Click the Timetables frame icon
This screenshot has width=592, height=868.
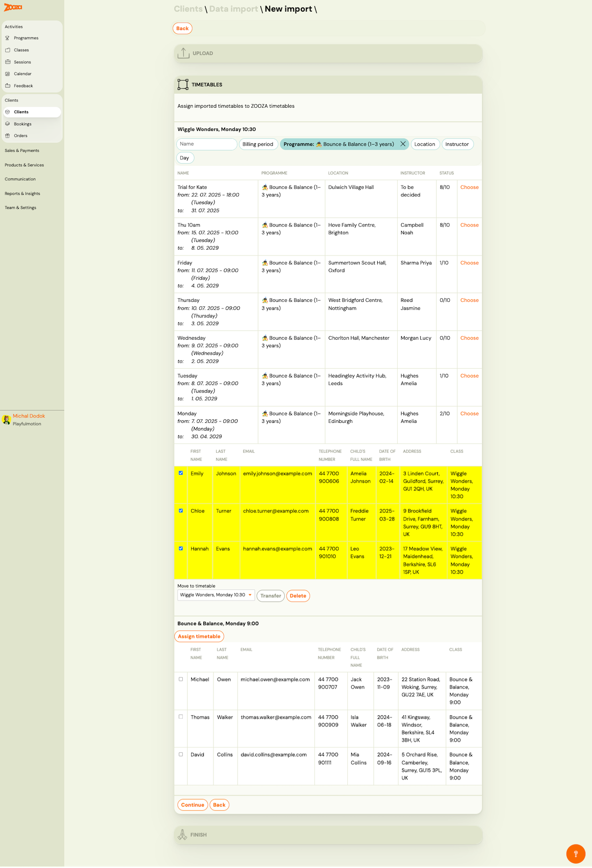pos(183,85)
